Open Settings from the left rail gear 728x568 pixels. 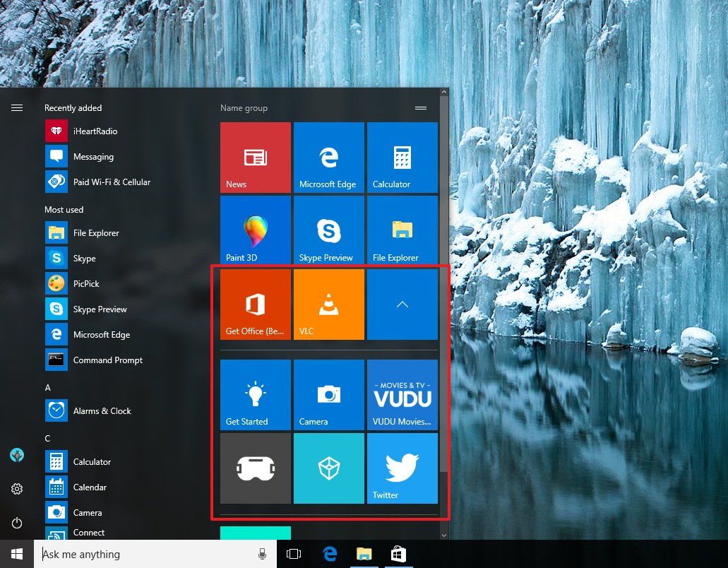[x=16, y=488]
